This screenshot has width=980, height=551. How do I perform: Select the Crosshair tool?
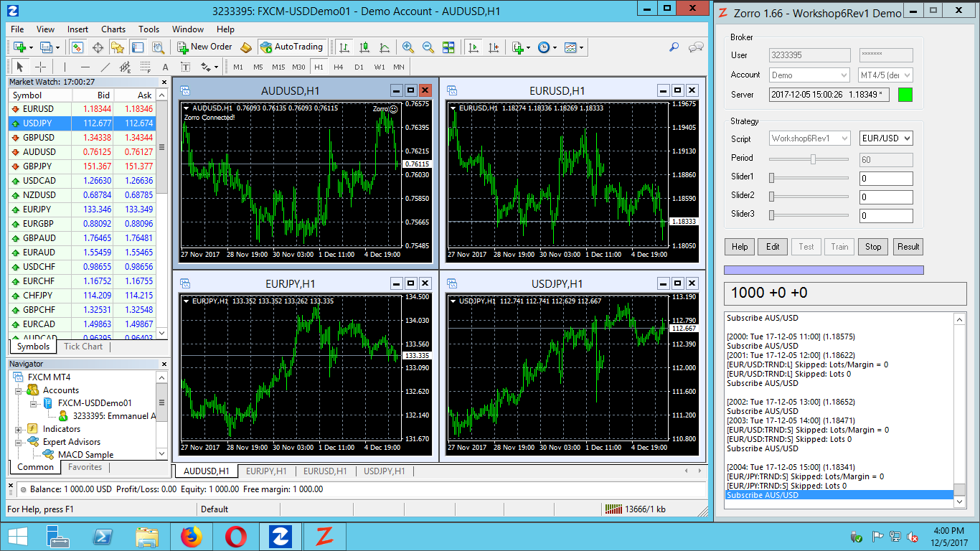41,67
